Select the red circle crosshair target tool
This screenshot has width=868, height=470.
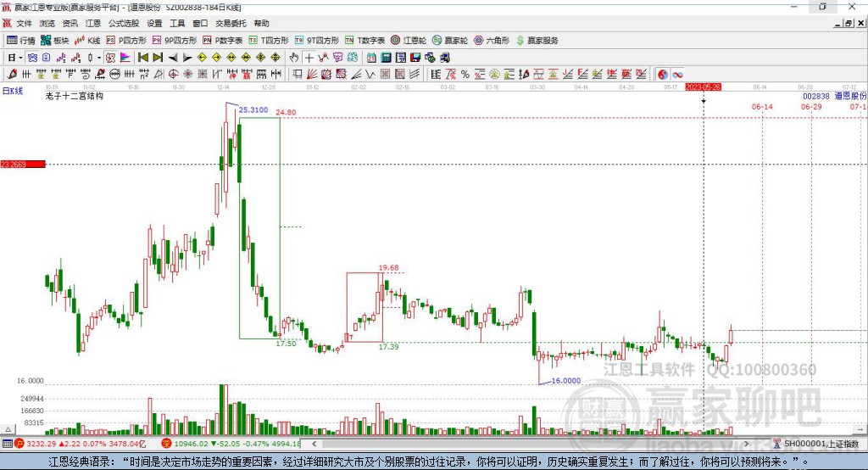173,75
